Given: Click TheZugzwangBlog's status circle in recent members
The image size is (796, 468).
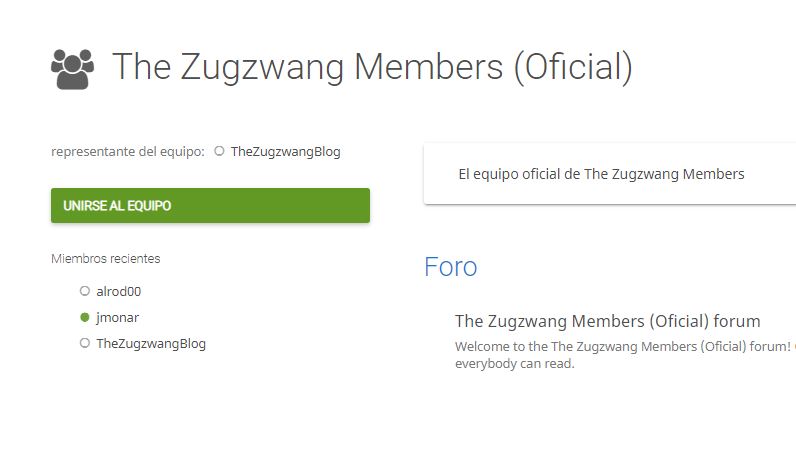Looking at the screenshot, I should (85, 343).
